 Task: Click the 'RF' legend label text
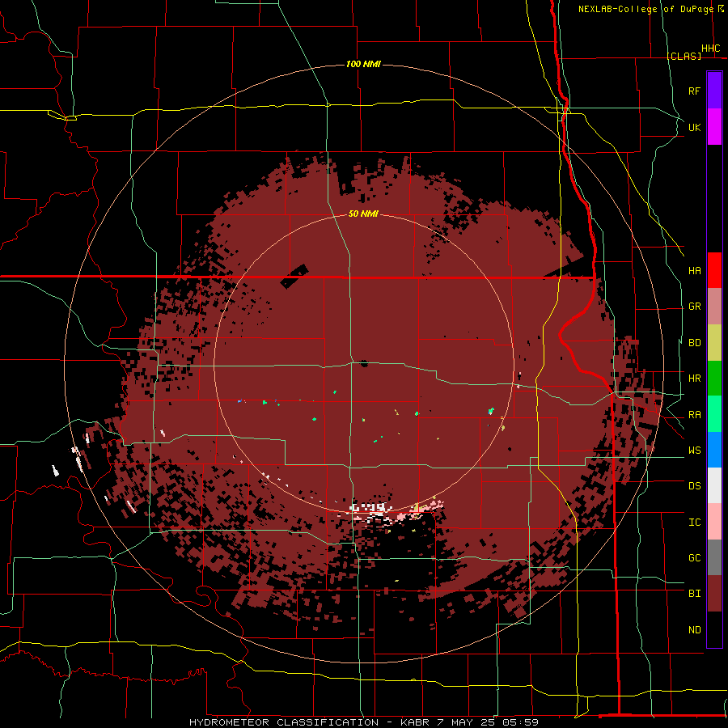pos(695,91)
